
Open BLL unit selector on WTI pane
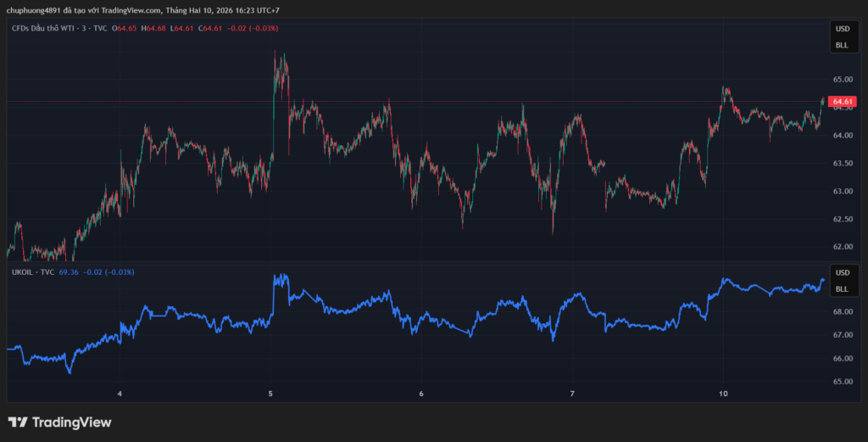[x=842, y=45]
